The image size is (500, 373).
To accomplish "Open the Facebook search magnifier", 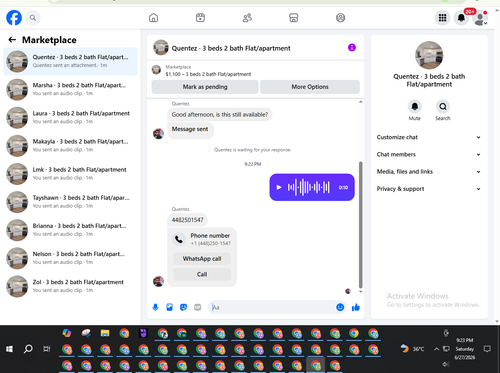I will (33, 18).
